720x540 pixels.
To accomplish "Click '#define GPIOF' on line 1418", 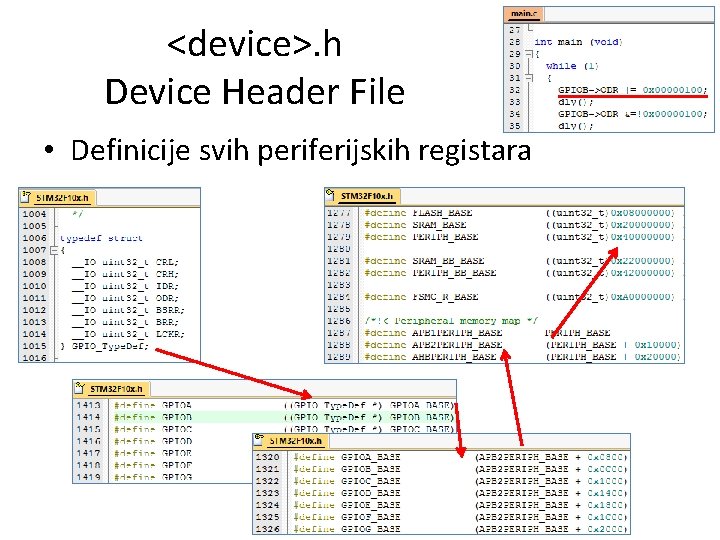I will [153, 465].
